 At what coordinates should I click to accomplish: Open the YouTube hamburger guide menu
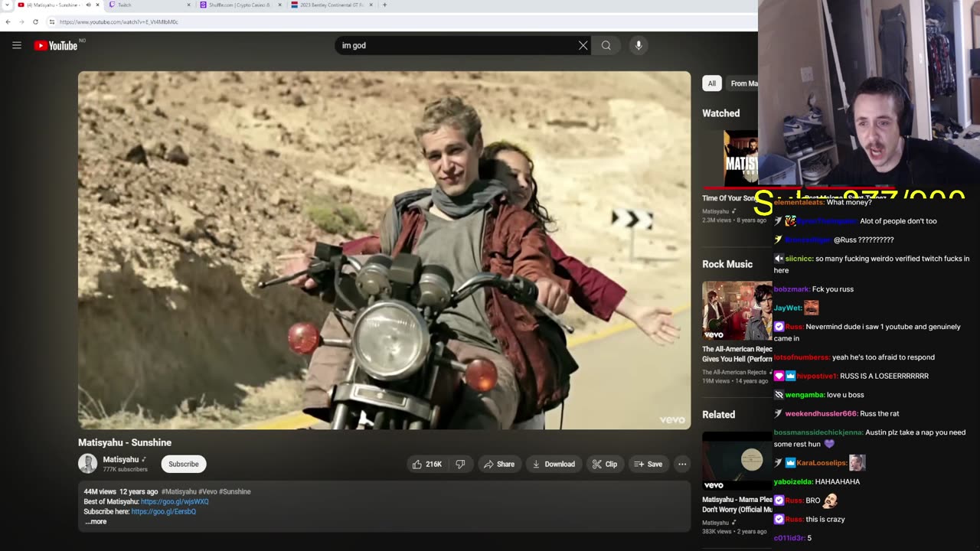tap(16, 45)
